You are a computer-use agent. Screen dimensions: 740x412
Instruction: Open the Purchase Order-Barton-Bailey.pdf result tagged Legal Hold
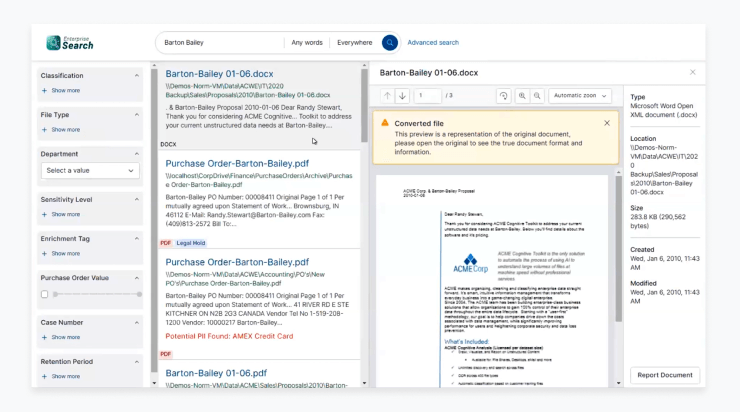pyautogui.click(x=237, y=164)
